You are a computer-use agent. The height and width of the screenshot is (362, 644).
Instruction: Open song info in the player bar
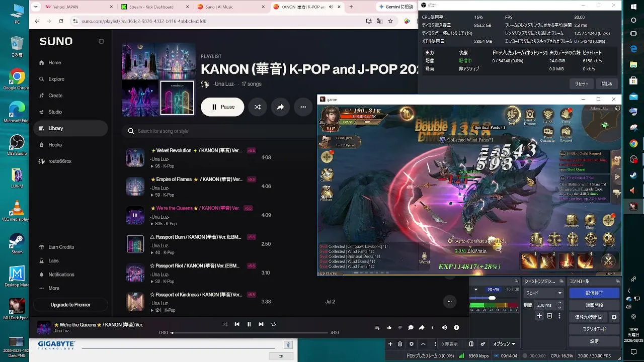pos(456,327)
